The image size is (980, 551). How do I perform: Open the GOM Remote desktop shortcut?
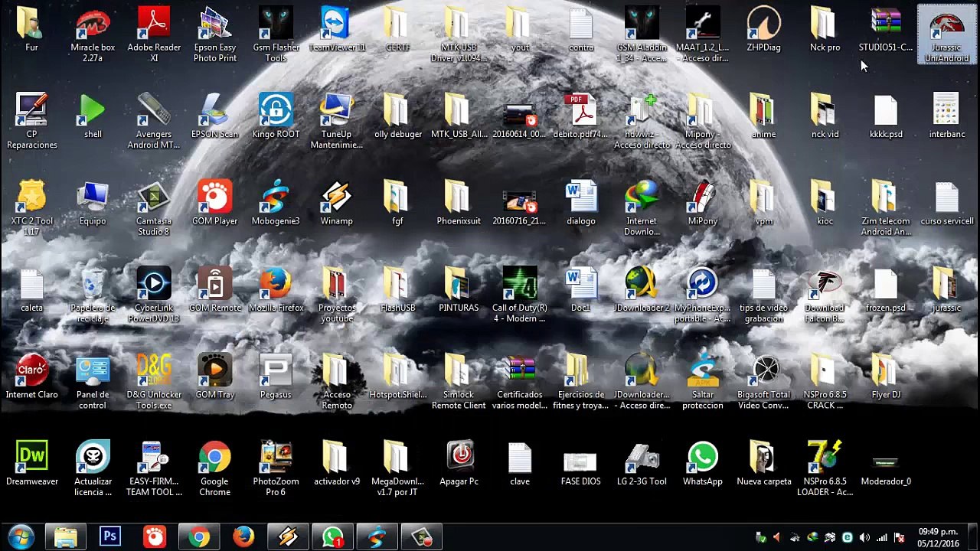[x=215, y=289]
